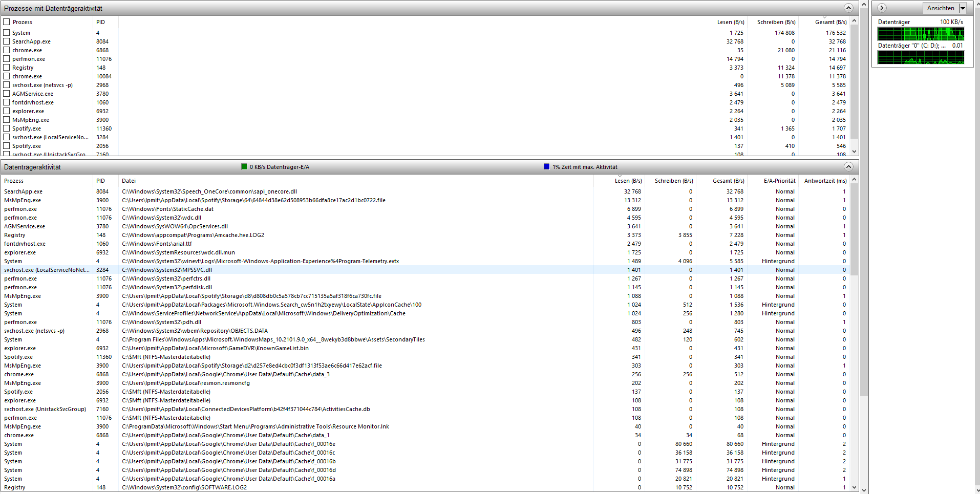Select the Resource Monitor.lnk file row
The image size is (980, 494).
point(425,426)
